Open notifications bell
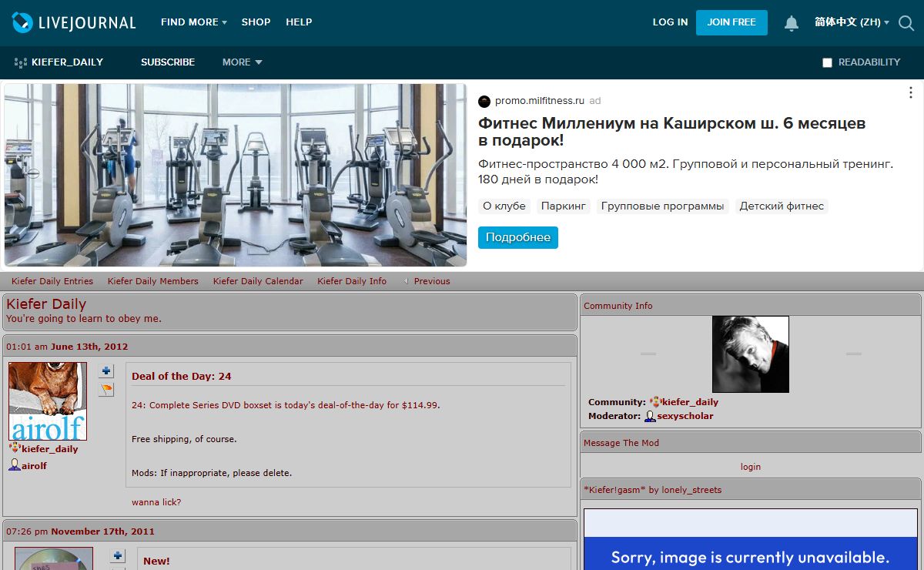Screen dimensions: 924x570 point(792,23)
